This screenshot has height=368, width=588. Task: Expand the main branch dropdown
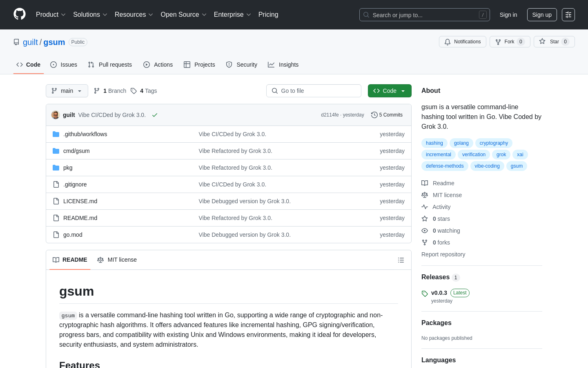point(67,91)
